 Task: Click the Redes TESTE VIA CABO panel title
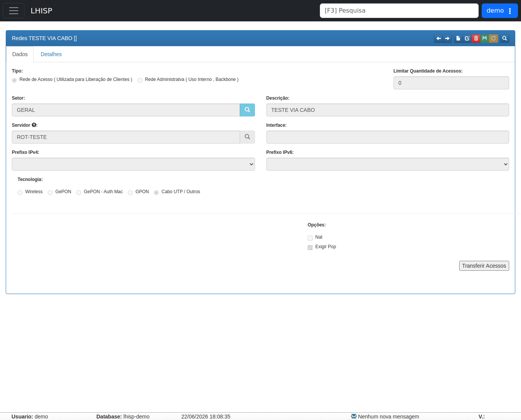click(44, 38)
